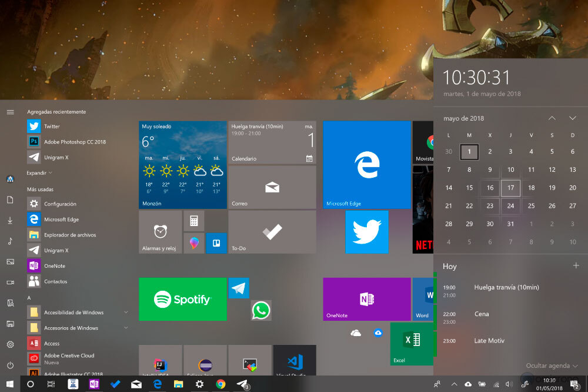Open the Twitter tile
The width and height of the screenshot is (588, 392).
(367, 232)
